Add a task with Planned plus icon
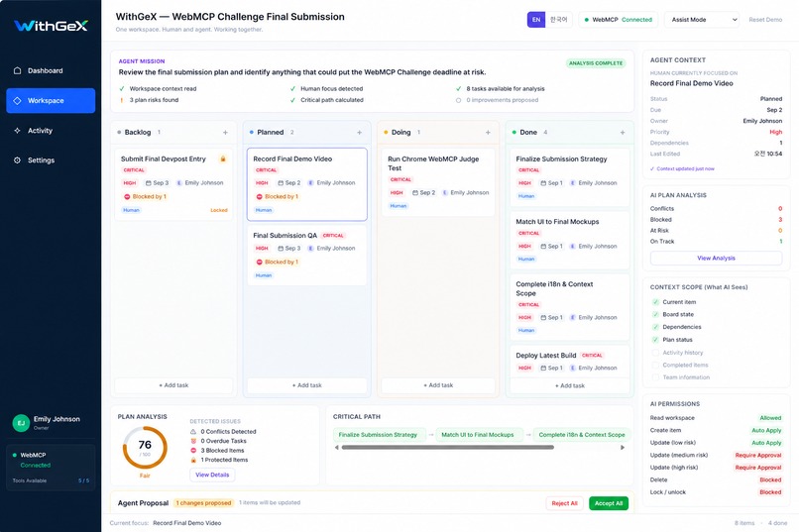This screenshot has width=799, height=532. click(x=359, y=133)
